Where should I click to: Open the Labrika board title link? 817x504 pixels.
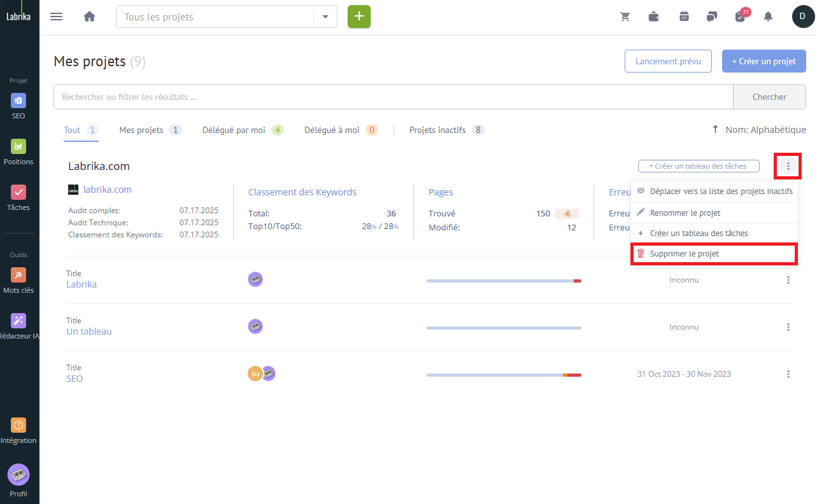(x=82, y=284)
